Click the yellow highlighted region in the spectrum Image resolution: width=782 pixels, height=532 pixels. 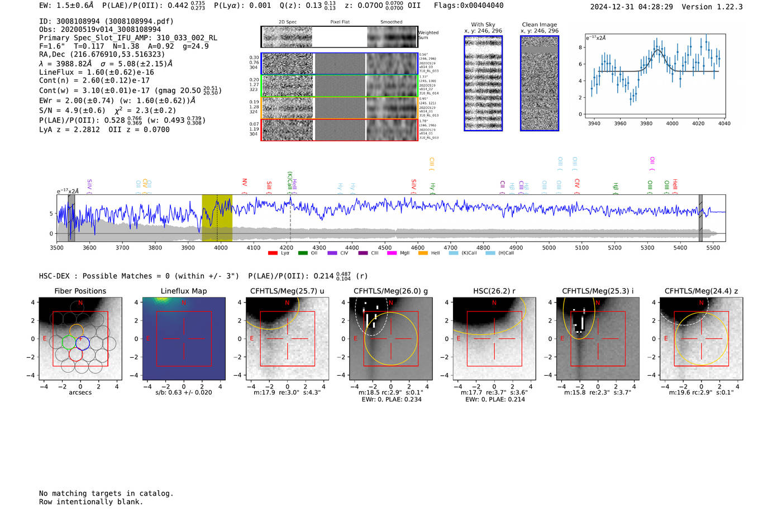coord(217,218)
